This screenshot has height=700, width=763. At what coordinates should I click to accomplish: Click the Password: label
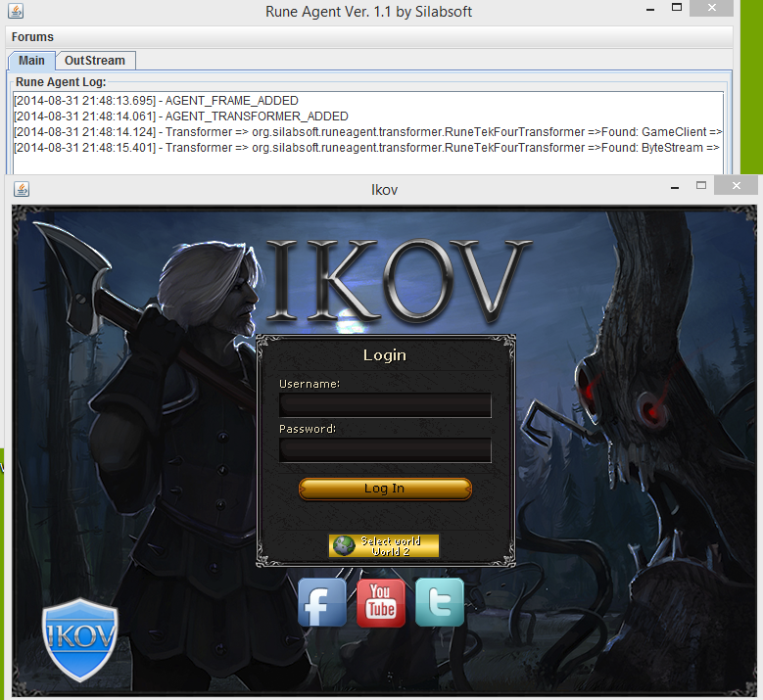[308, 429]
